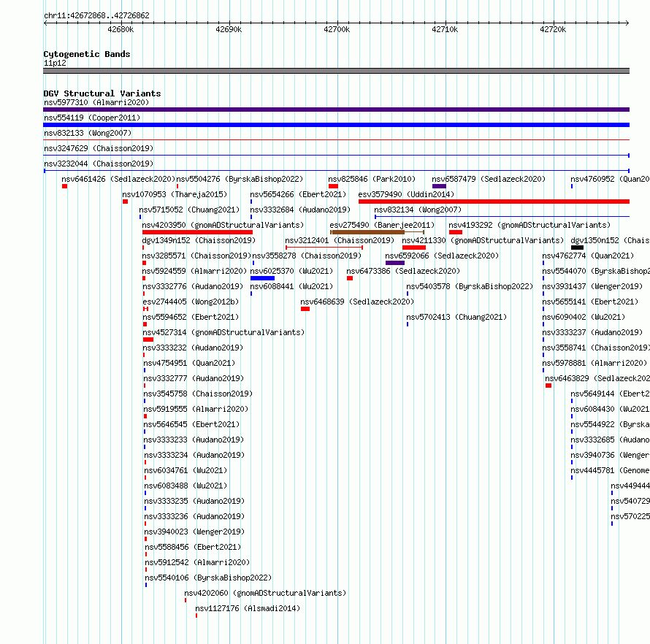Viewport: 650px width, 644px height.
Task: Click the black dgv1350n152 feature bar
Action: click(577, 248)
